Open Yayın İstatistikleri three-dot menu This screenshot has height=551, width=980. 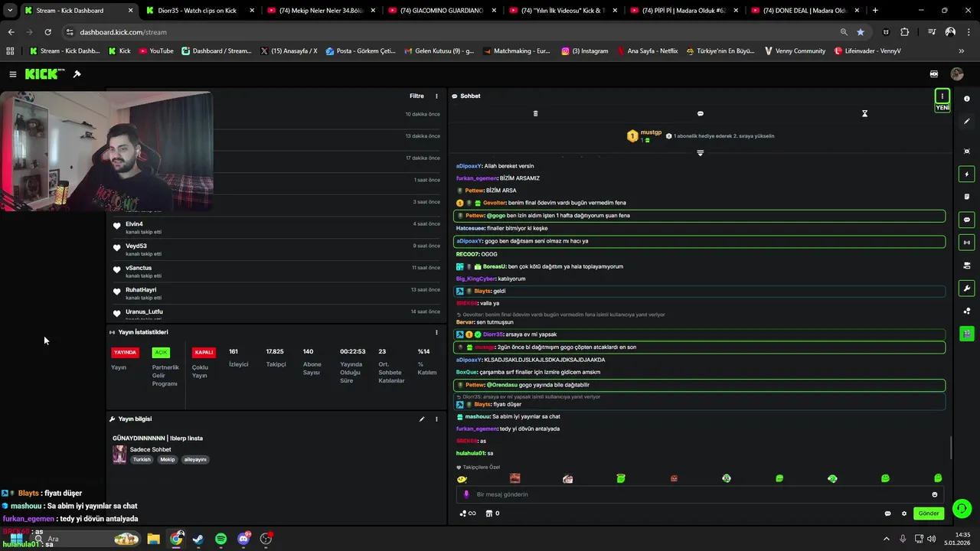436,332
